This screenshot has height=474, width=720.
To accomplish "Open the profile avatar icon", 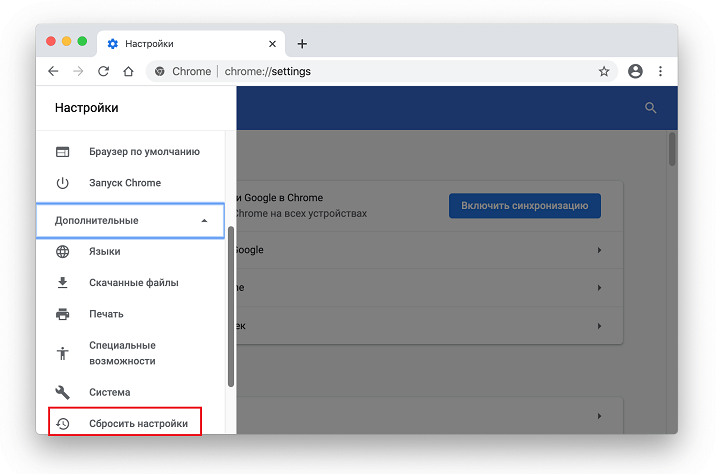I will [635, 71].
